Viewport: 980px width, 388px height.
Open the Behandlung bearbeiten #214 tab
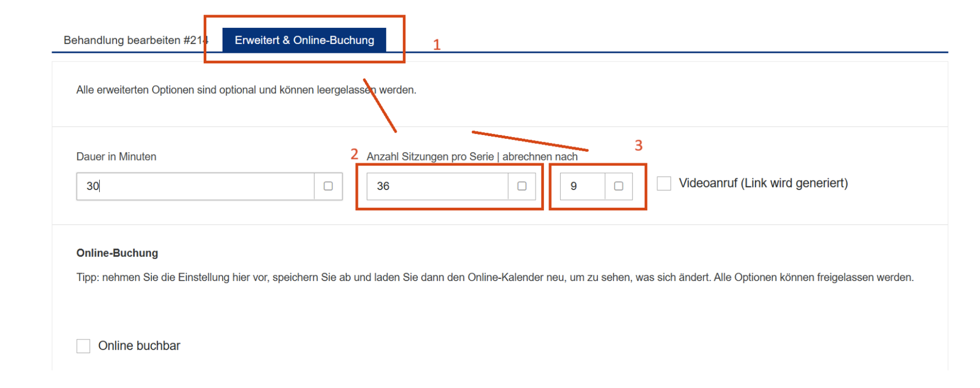coord(136,40)
